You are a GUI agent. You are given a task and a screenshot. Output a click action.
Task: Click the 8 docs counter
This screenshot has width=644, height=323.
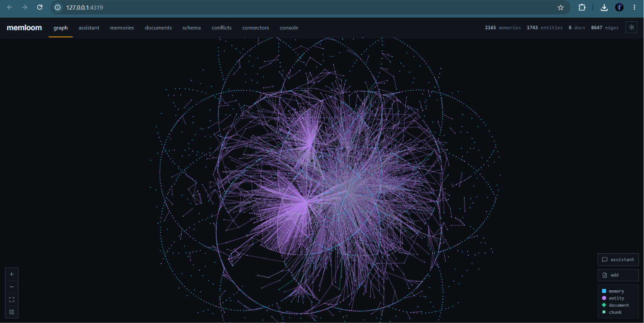click(x=576, y=28)
